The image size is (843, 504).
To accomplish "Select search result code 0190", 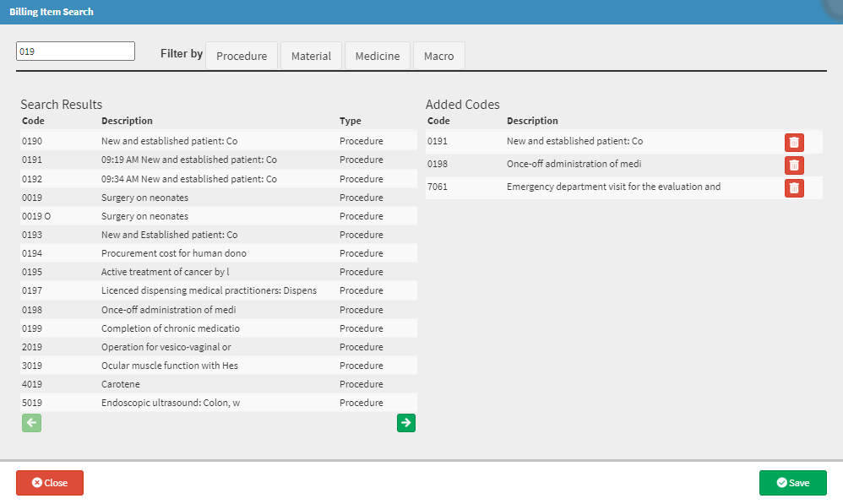I will (x=218, y=141).
